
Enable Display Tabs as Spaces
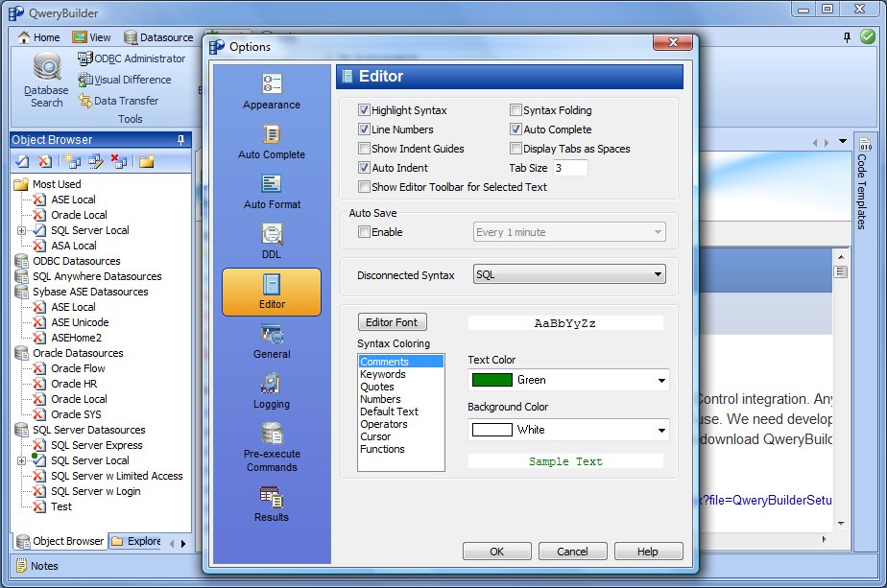coord(515,148)
